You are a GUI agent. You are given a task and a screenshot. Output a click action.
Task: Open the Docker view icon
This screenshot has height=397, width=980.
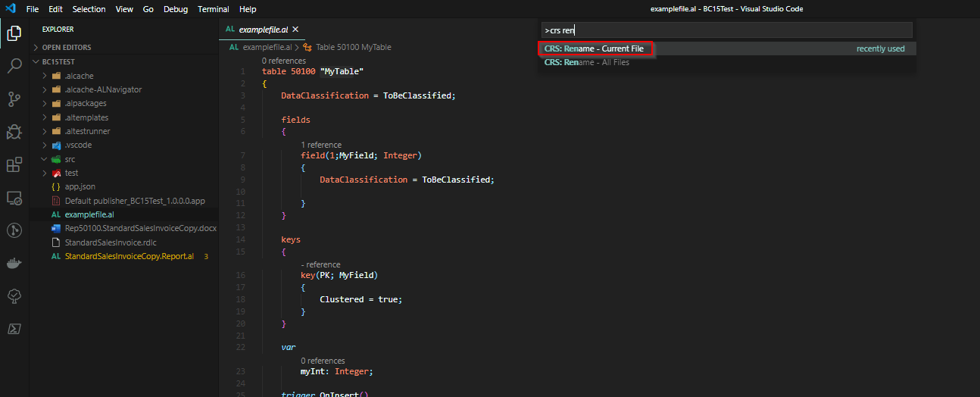[14, 264]
